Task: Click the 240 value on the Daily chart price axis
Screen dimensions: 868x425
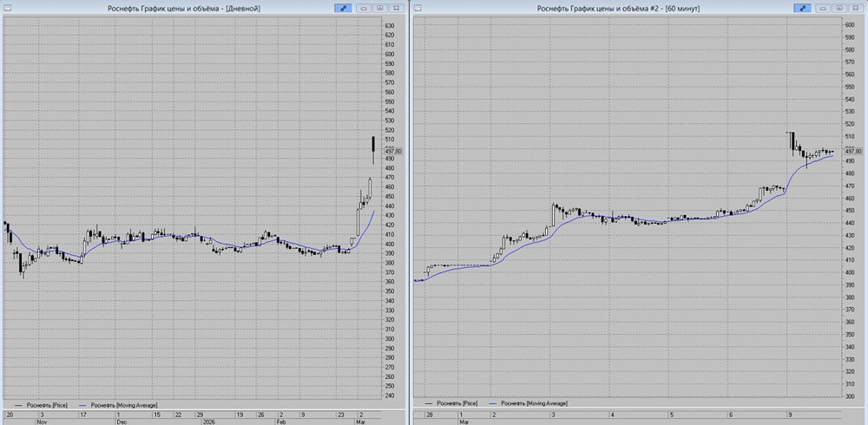Action: click(x=389, y=396)
